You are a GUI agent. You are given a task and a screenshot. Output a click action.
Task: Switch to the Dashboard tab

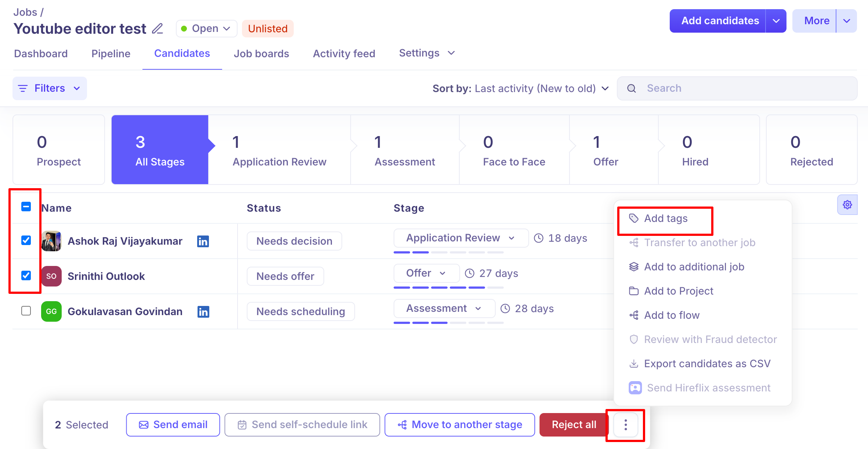pos(41,54)
